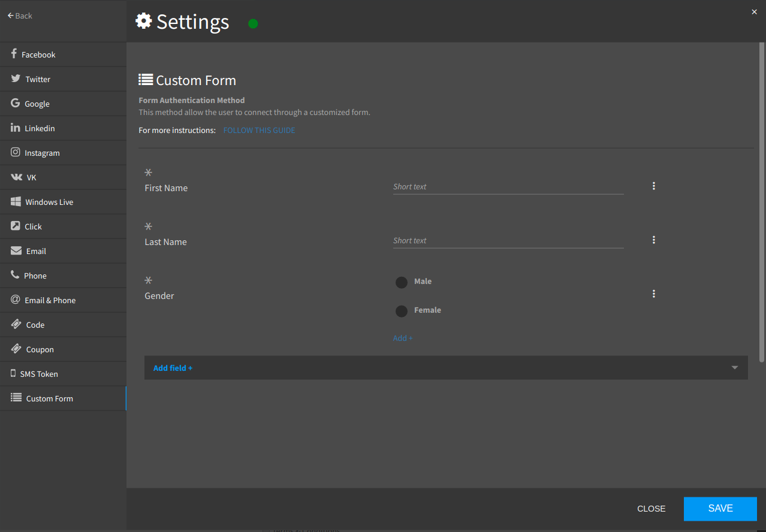Click the Twitter bird icon
766x532 pixels.
click(x=16, y=78)
